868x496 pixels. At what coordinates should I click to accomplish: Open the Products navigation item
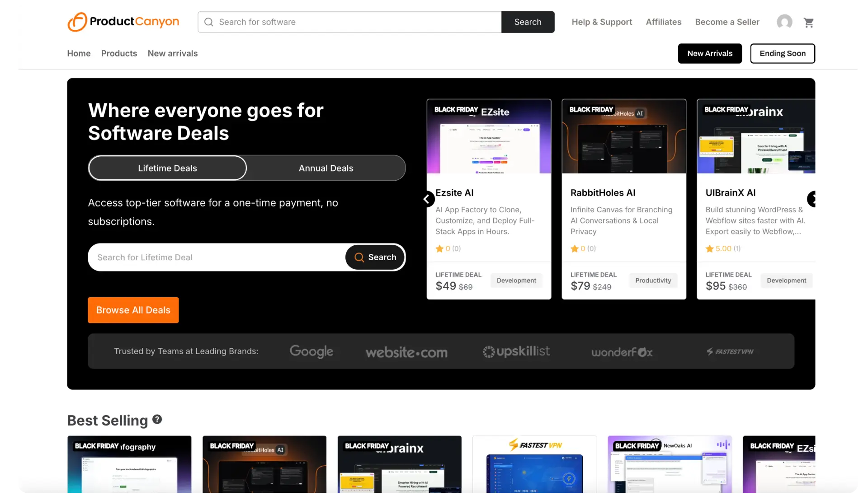(x=119, y=53)
